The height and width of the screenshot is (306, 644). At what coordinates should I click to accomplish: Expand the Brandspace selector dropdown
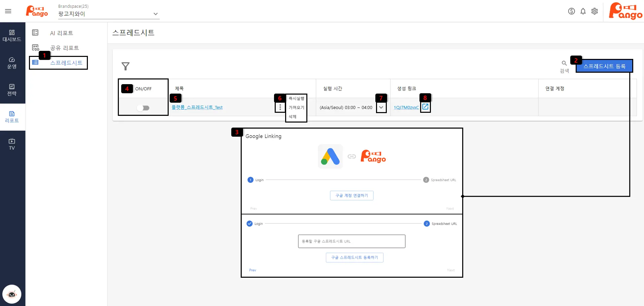click(x=155, y=14)
